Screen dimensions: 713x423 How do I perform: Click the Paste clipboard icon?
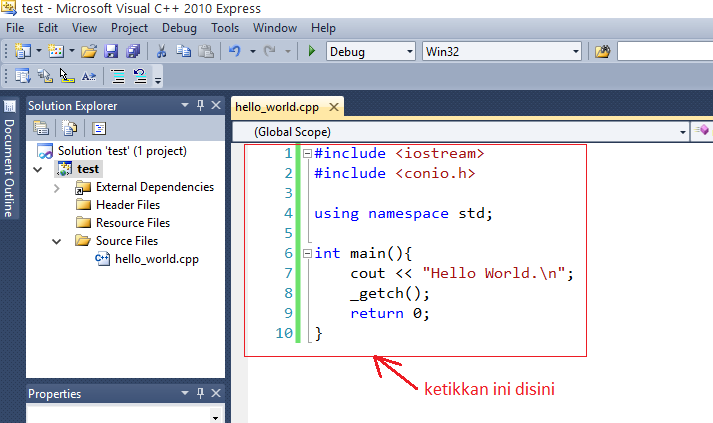pos(206,51)
